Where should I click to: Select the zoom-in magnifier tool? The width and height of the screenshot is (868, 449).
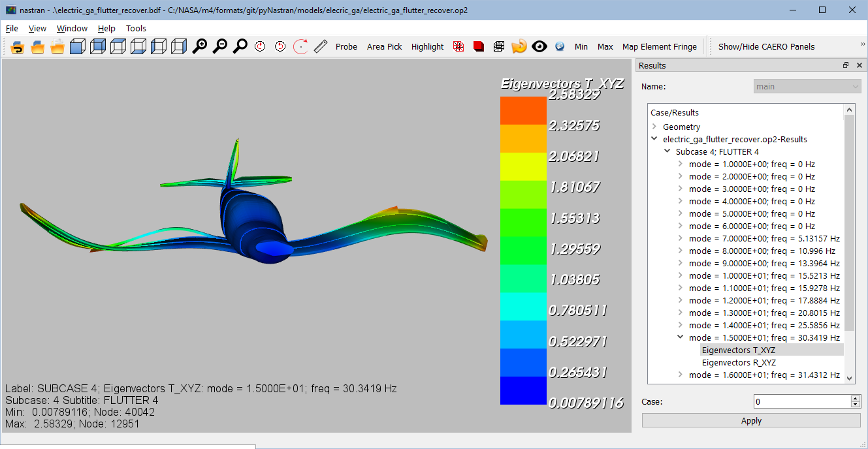200,46
